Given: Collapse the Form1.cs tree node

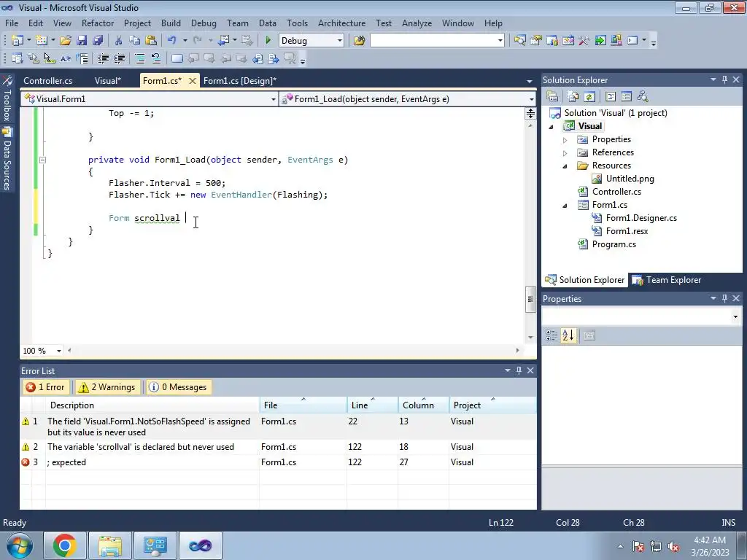Looking at the screenshot, I should click(565, 206).
